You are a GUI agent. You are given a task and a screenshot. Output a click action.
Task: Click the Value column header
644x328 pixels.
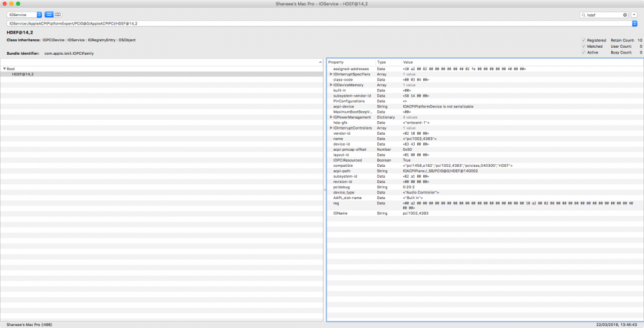click(x=522, y=62)
